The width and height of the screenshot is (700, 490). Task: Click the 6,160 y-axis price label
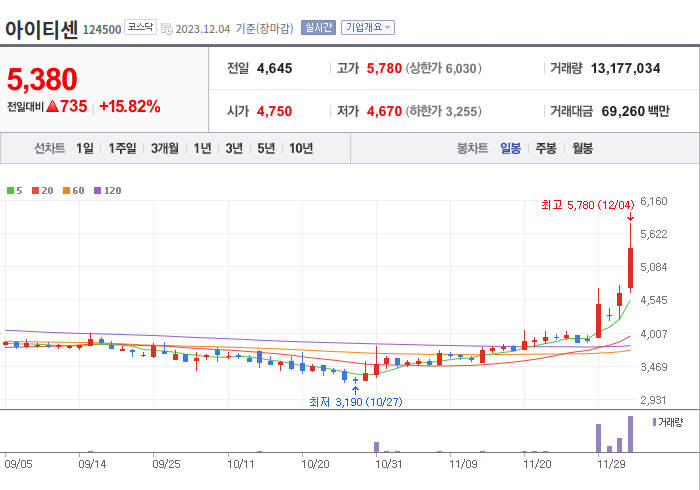tap(654, 201)
